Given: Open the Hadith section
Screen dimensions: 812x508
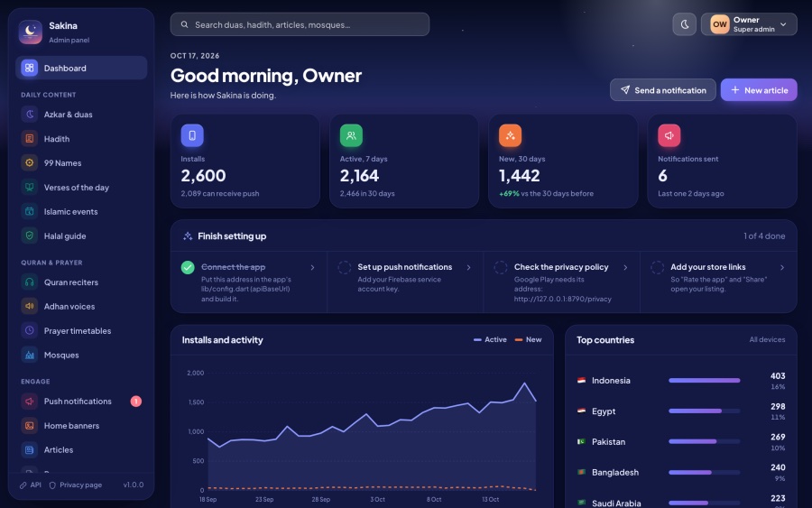Looking at the screenshot, I should coord(81,138).
